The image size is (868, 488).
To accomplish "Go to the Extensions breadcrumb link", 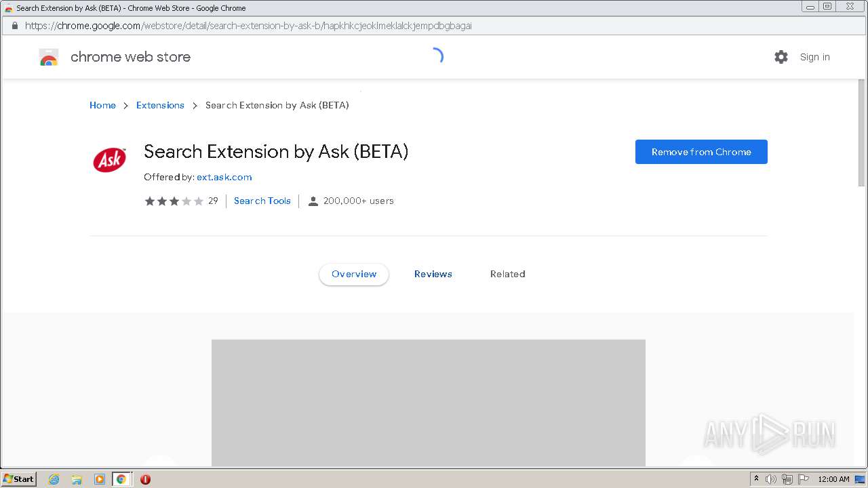I will [160, 105].
